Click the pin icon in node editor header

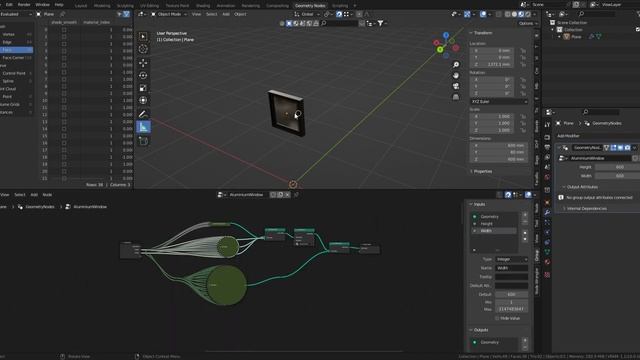[296, 195]
